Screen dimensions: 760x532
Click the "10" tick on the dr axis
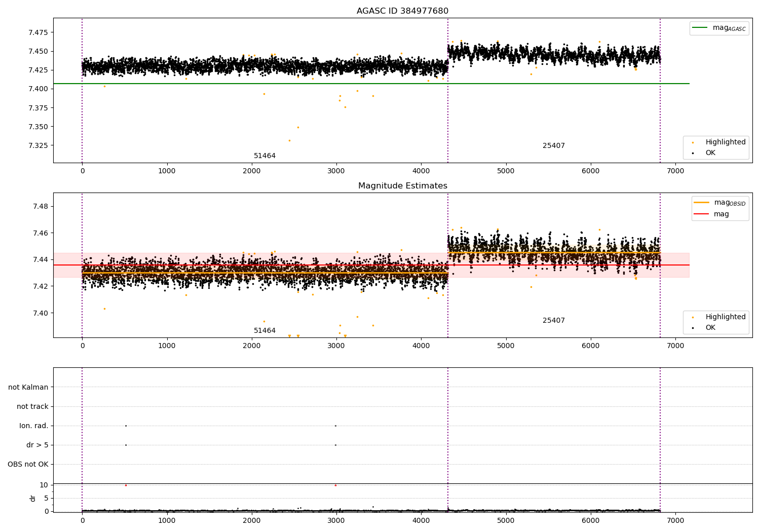point(44,485)
